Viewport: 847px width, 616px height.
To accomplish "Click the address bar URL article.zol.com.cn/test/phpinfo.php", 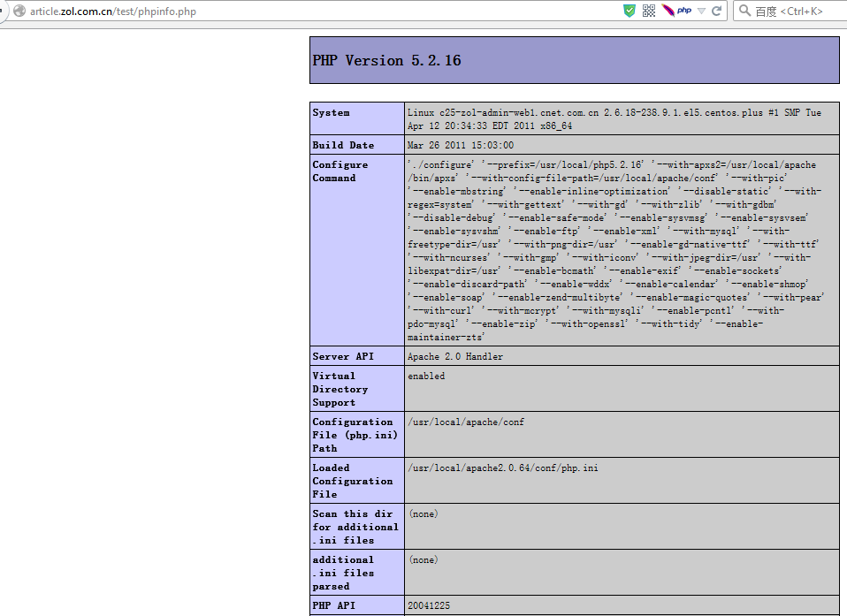I will pos(113,11).
